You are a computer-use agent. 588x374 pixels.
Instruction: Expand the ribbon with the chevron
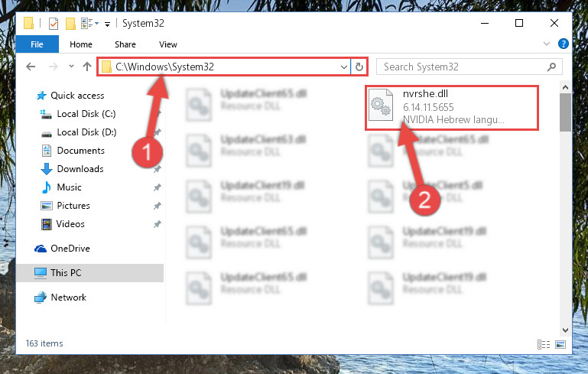pyautogui.click(x=547, y=44)
